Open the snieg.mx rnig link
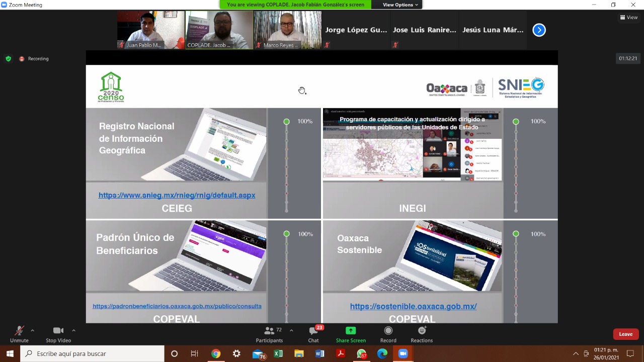Screen dimensions: 644x362 pyautogui.click(x=177, y=195)
